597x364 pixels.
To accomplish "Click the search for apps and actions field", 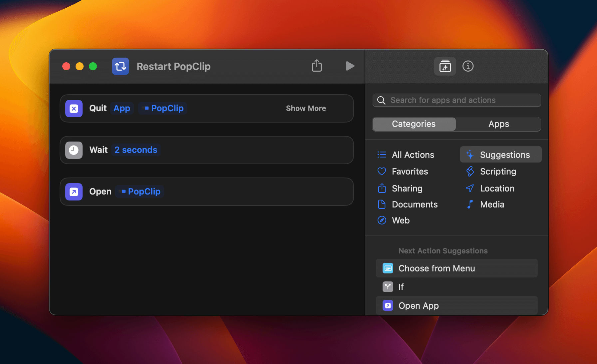I will [459, 100].
